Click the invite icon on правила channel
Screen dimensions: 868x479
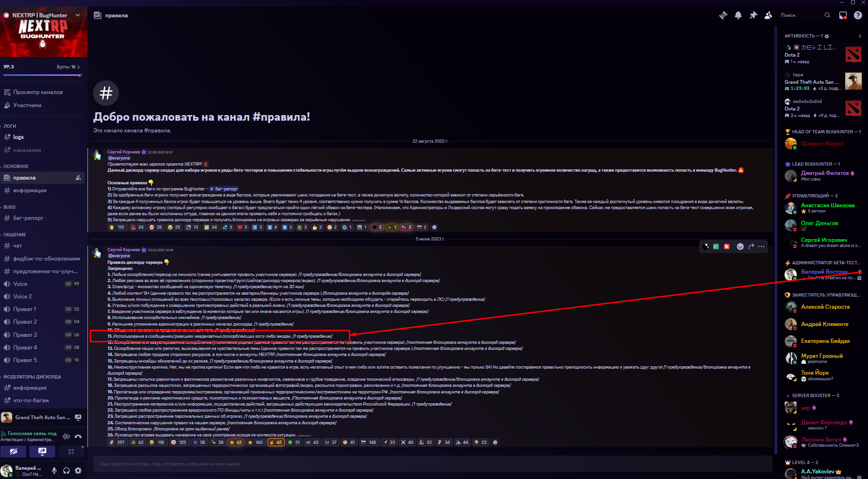point(78,178)
